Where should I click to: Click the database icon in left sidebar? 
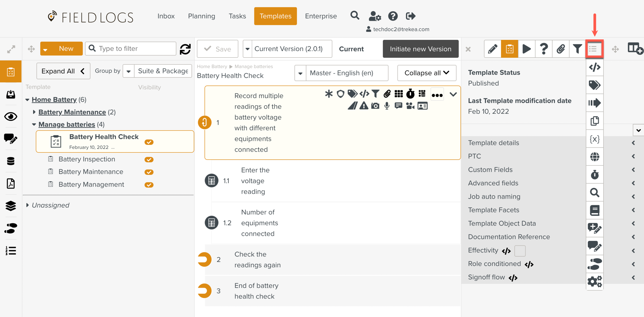point(11,161)
